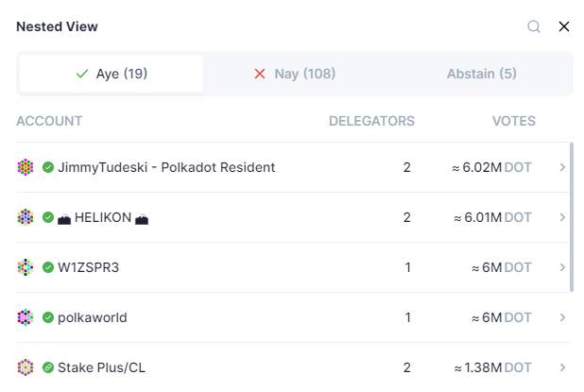Image resolution: width=584 pixels, height=392 pixels.
Task: Click the verified badge beside polkaworld
Action: coord(48,317)
